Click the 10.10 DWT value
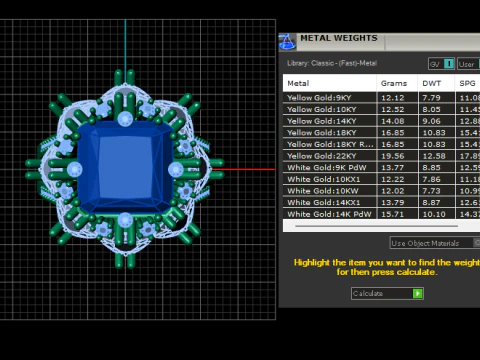This screenshot has width=480, height=360. [434, 214]
